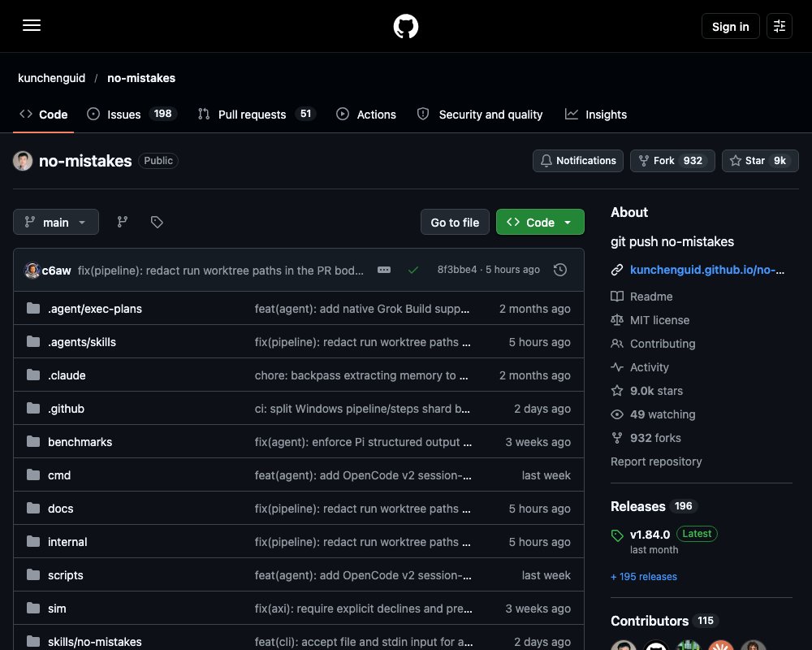The height and width of the screenshot is (650, 812).
Task: View the 49 watching link
Action: pos(663,414)
